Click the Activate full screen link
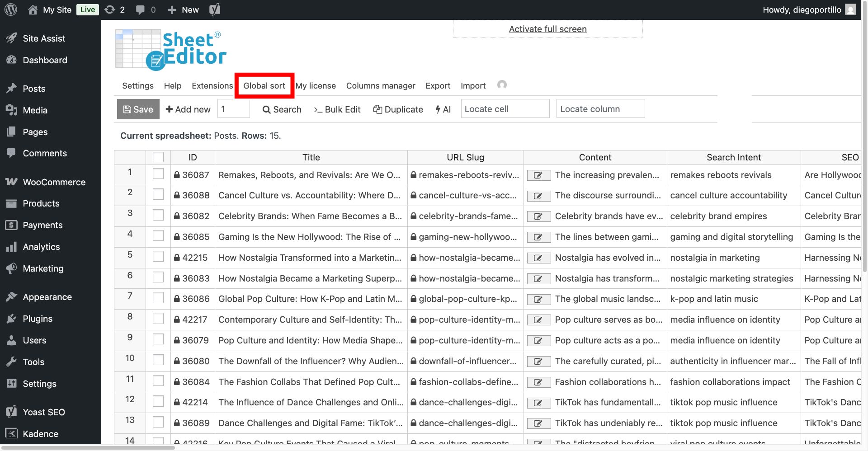This screenshot has height=451, width=868. pos(547,28)
